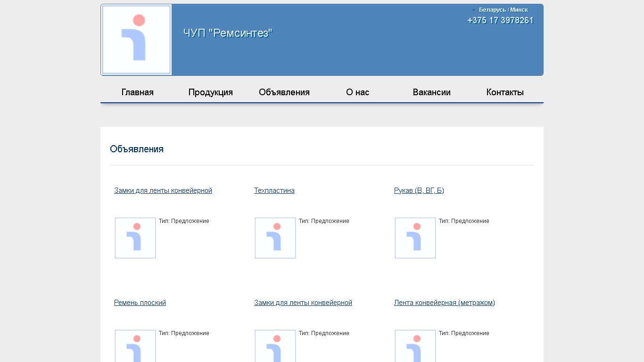Click the Лента конвейерная (метражом) thumbnail
This screenshot has width=644, height=362.
(x=415, y=346)
